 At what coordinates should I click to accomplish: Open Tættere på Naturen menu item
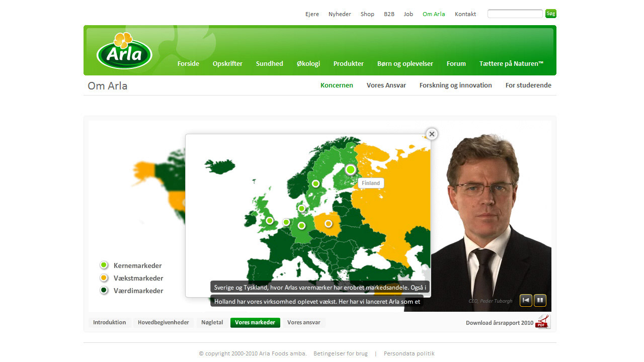coord(511,63)
